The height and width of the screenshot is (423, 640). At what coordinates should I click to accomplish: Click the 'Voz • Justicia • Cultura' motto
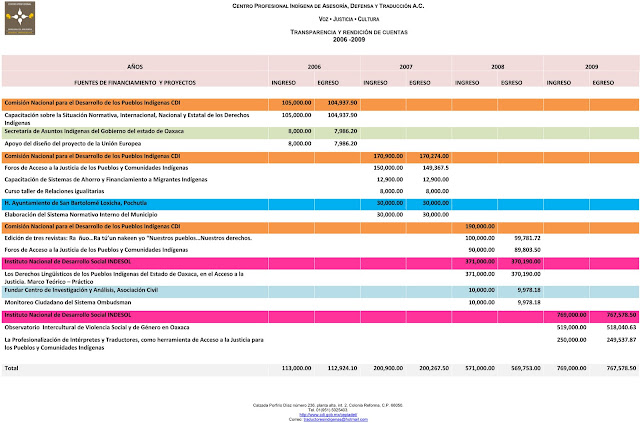pyautogui.click(x=349, y=19)
